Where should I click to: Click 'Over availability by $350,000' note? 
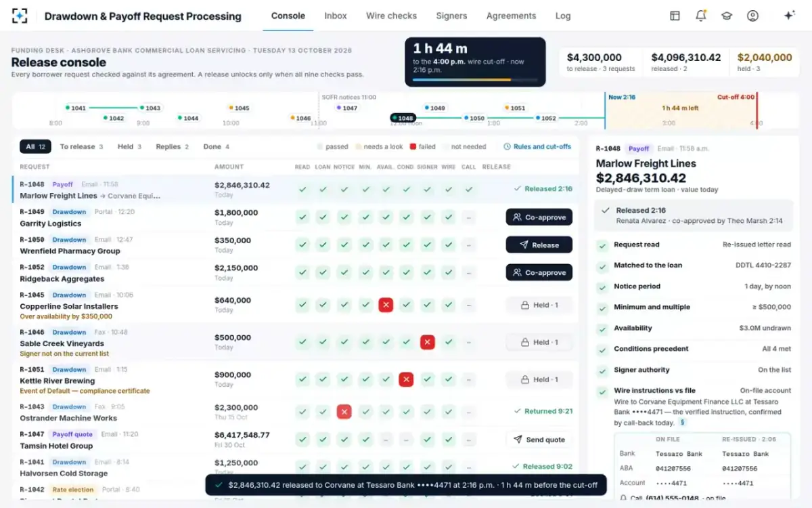point(66,316)
